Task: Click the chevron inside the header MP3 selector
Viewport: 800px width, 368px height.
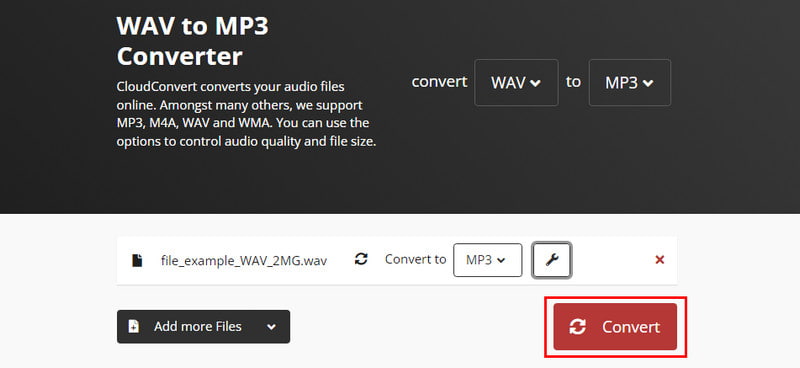Action: [x=648, y=84]
